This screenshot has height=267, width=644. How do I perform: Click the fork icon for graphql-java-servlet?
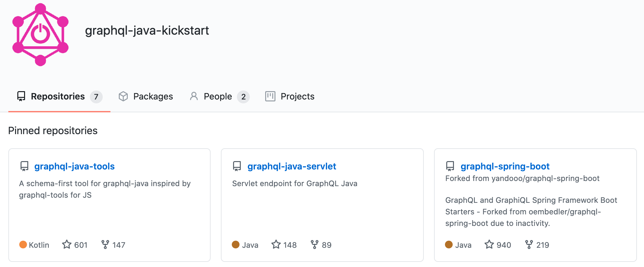(x=315, y=245)
